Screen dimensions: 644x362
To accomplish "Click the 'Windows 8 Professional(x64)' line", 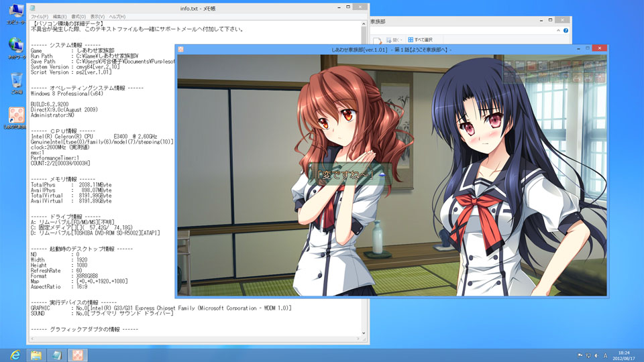I will tap(66, 94).
